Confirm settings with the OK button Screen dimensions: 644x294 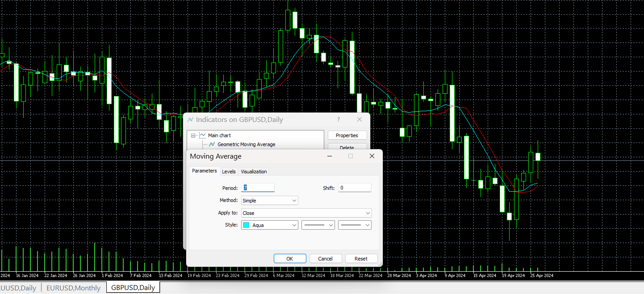pos(290,258)
